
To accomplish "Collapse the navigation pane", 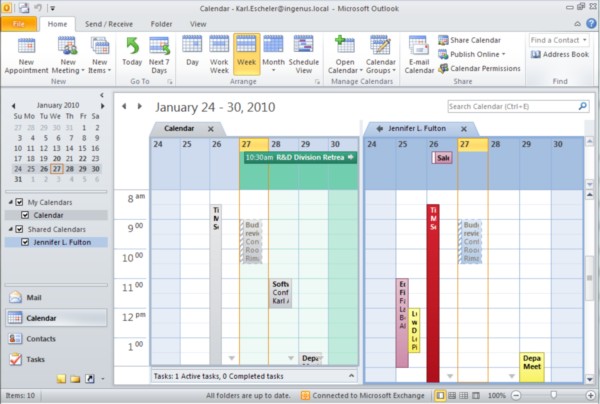I will tap(102, 95).
